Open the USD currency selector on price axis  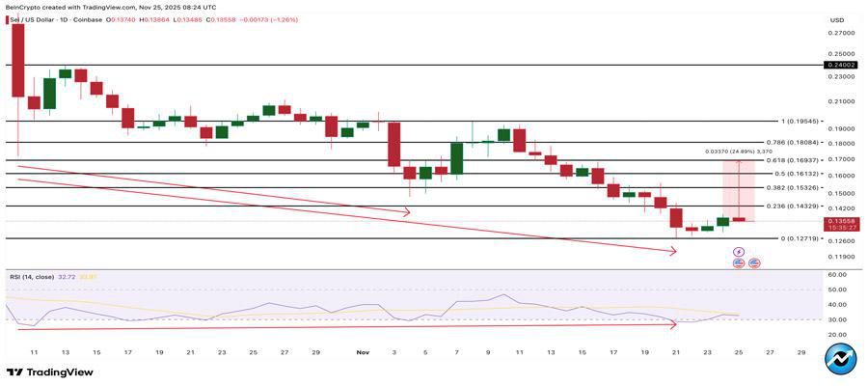pos(836,18)
